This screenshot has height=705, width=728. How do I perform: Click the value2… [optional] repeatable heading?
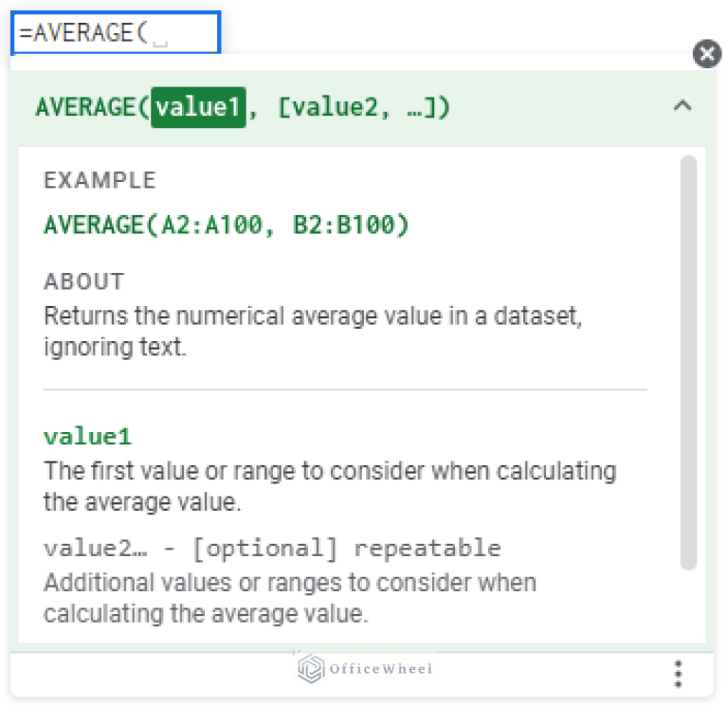272,548
